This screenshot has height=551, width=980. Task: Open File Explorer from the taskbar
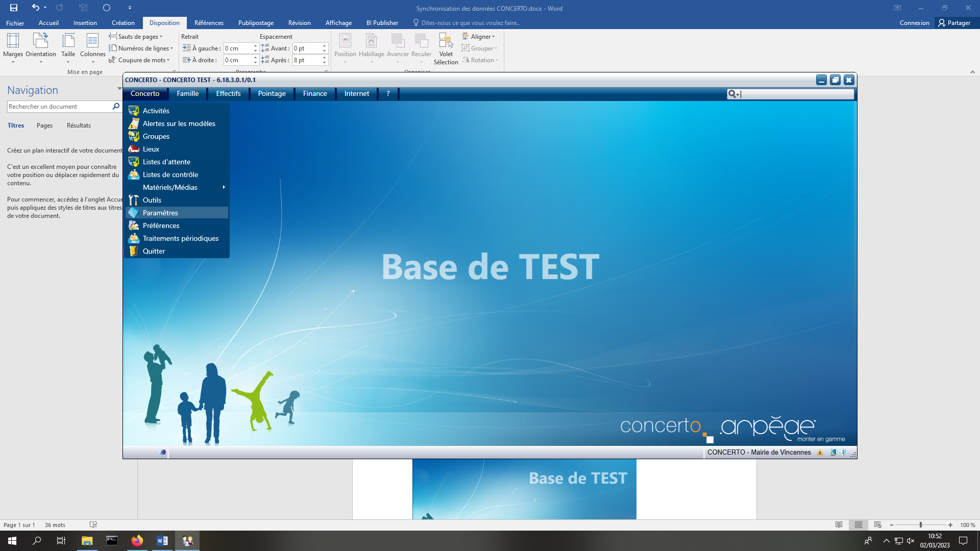pyautogui.click(x=87, y=541)
